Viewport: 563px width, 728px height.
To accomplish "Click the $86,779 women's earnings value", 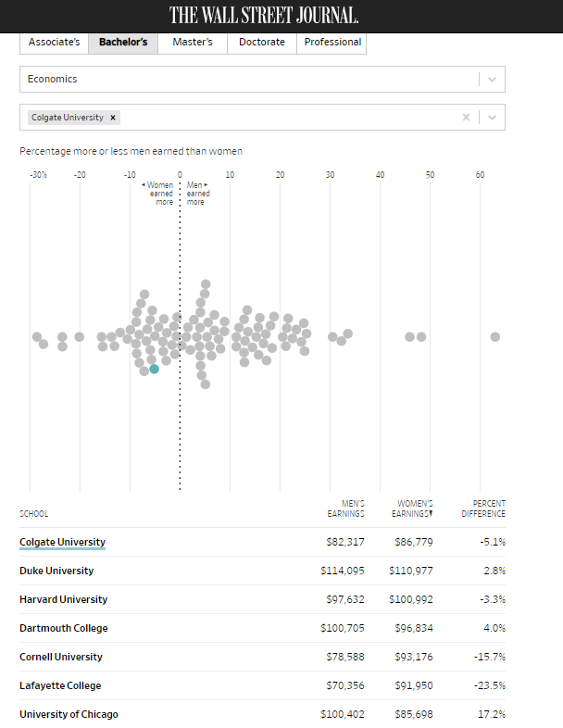I will point(414,542).
